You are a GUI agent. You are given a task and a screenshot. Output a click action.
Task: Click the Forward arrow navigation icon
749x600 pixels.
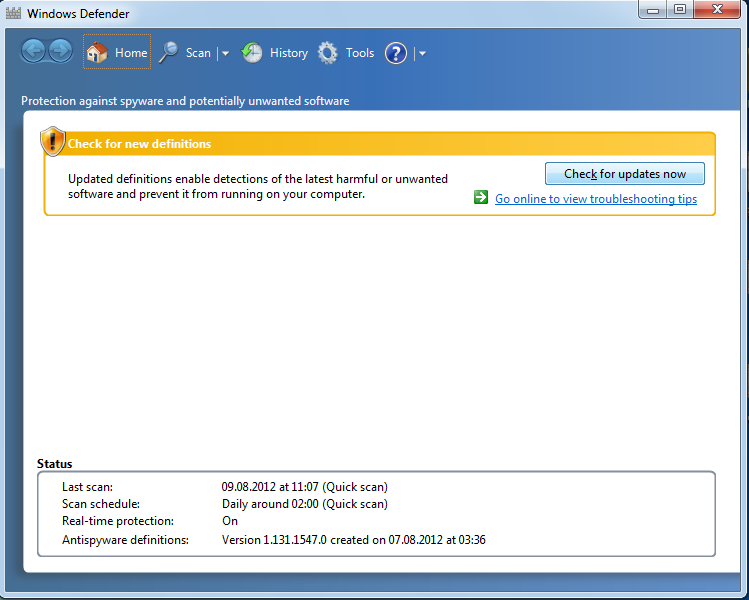tap(60, 51)
